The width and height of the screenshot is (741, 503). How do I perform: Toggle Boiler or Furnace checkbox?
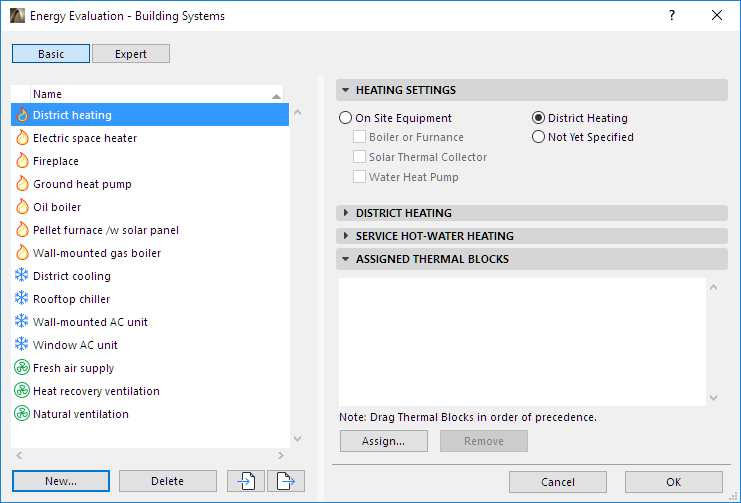[359, 137]
